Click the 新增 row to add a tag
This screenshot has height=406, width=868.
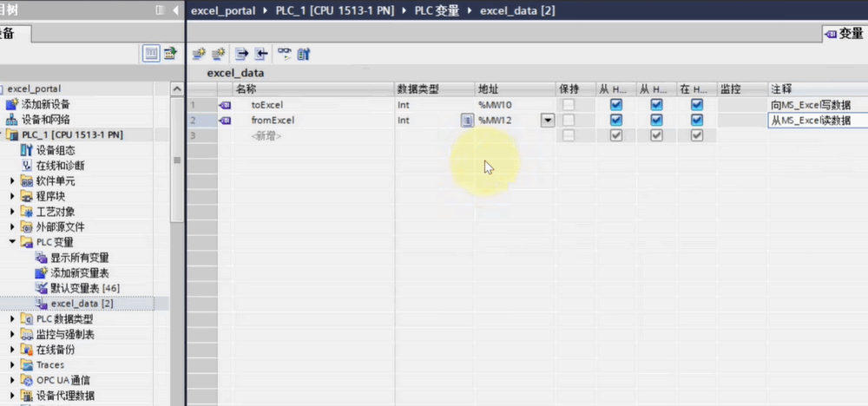pyautogui.click(x=266, y=136)
